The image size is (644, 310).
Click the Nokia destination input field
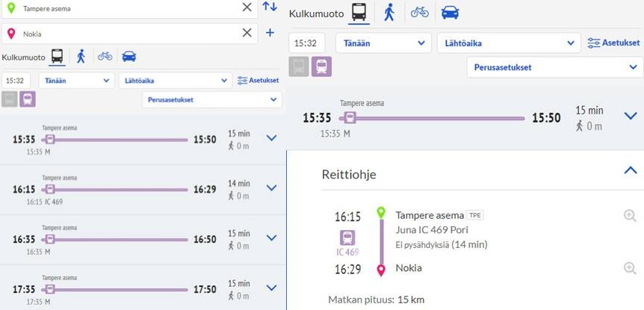127,33
